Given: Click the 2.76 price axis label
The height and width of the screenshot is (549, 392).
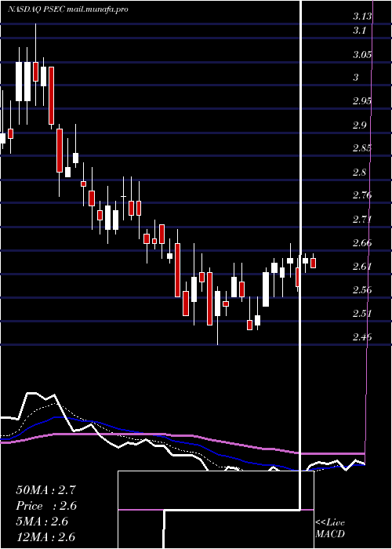Looking at the screenshot, I should (362, 195).
